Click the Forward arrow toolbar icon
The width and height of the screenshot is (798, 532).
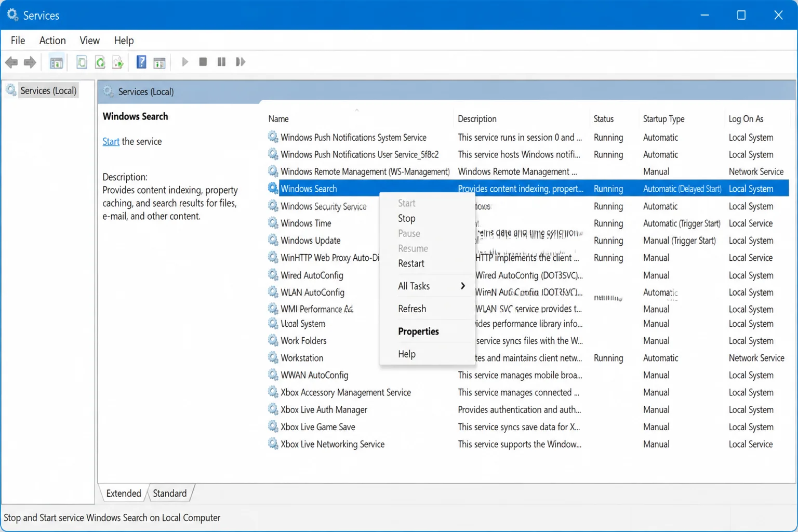[30, 62]
